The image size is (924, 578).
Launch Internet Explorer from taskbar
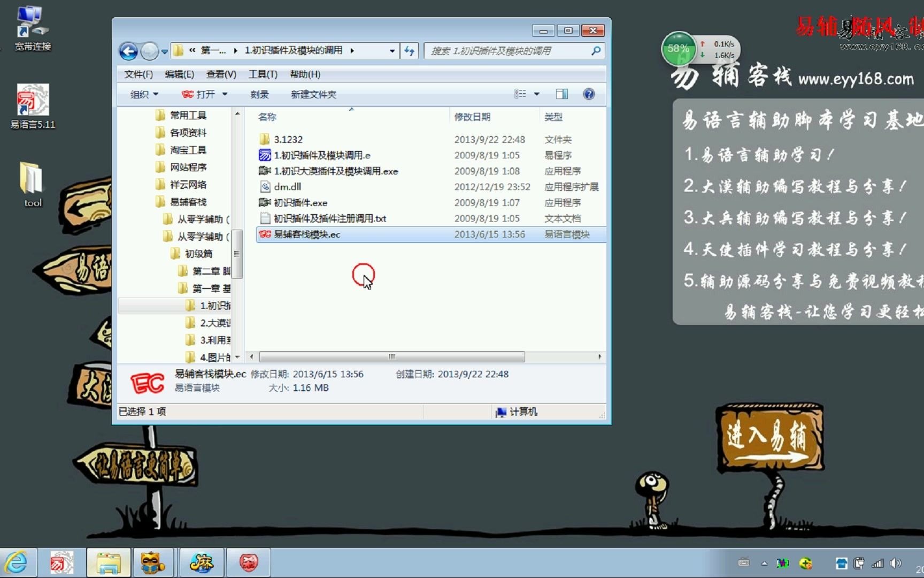pyautogui.click(x=17, y=562)
